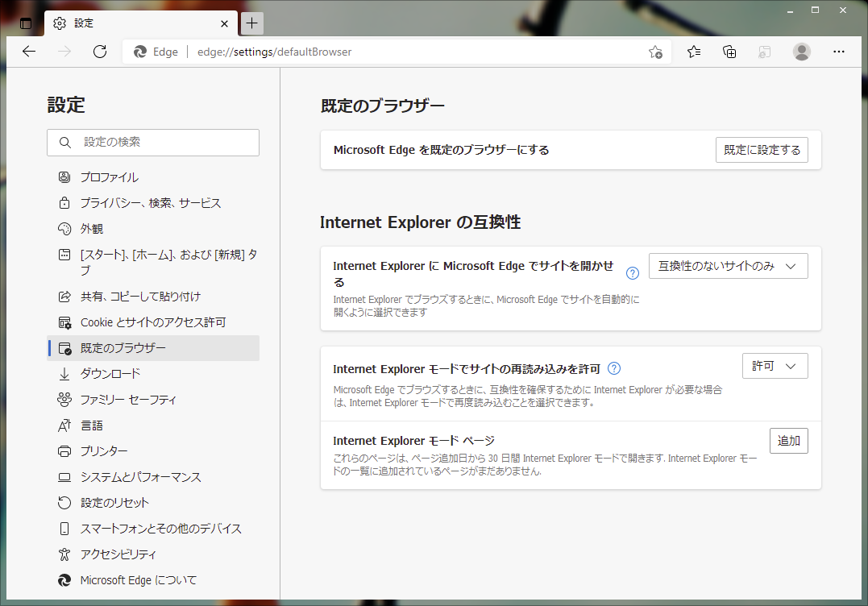The height and width of the screenshot is (606, 868).
Task: Open ファミリー セーフティ section
Action: pyautogui.click(x=153, y=400)
